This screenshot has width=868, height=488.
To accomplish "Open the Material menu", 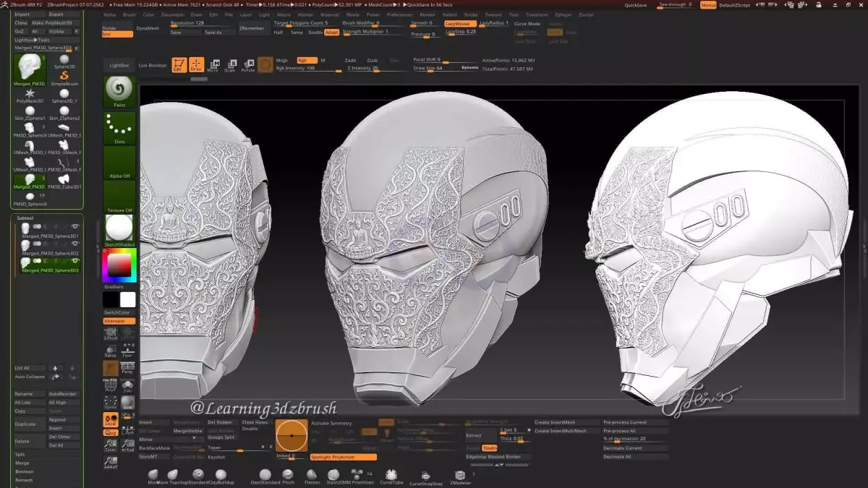I will 329,14.
